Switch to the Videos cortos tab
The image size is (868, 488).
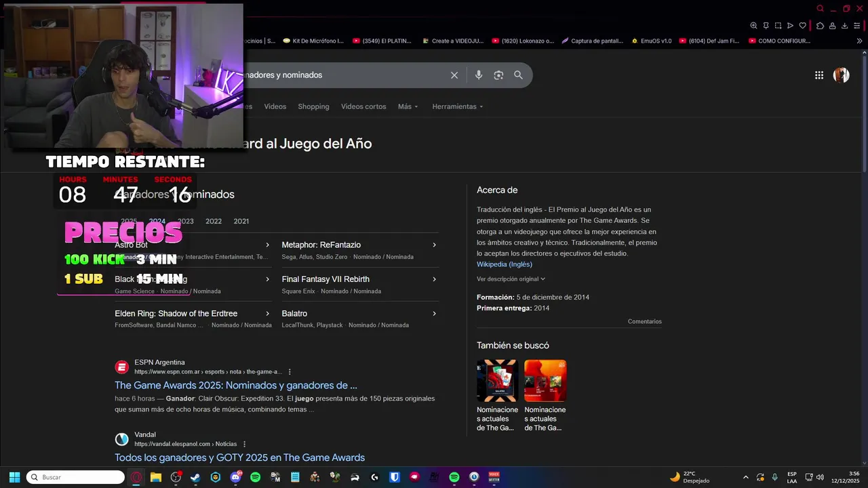(363, 106)
